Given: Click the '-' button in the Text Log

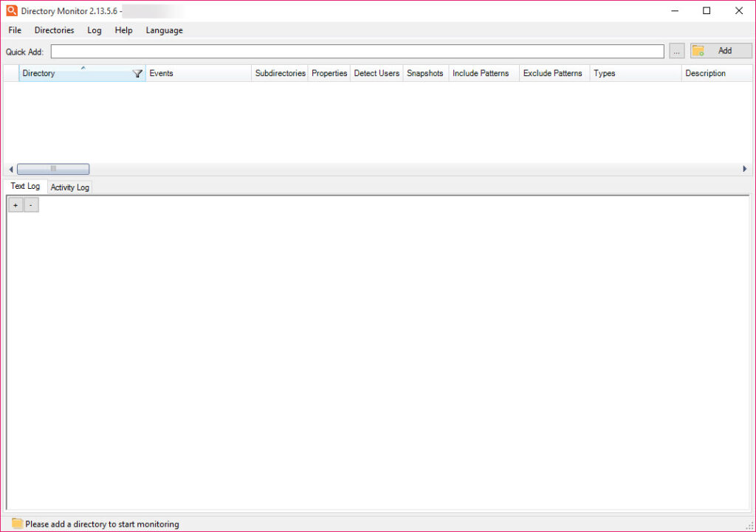Looking at the screenshot, I should (31, 205).
